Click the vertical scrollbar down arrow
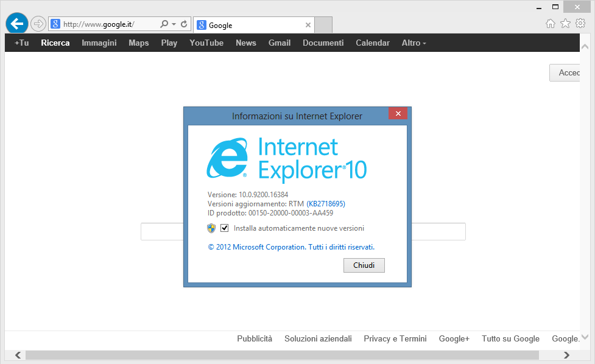 pos(585,337)
